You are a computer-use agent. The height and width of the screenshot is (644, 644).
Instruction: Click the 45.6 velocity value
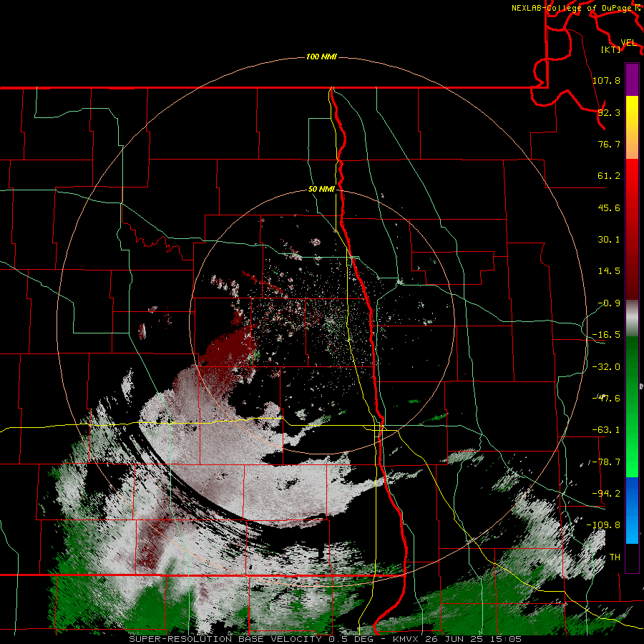coord(609,208)
